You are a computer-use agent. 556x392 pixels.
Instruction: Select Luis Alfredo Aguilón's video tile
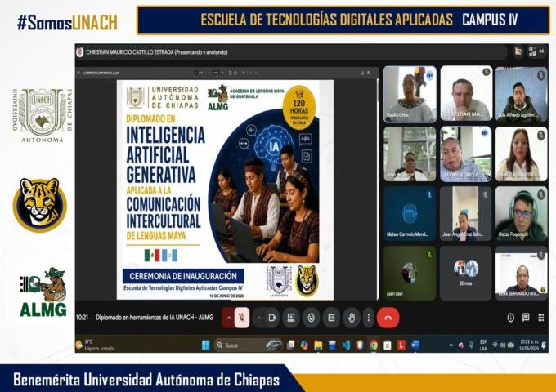[x=522, y=93]
